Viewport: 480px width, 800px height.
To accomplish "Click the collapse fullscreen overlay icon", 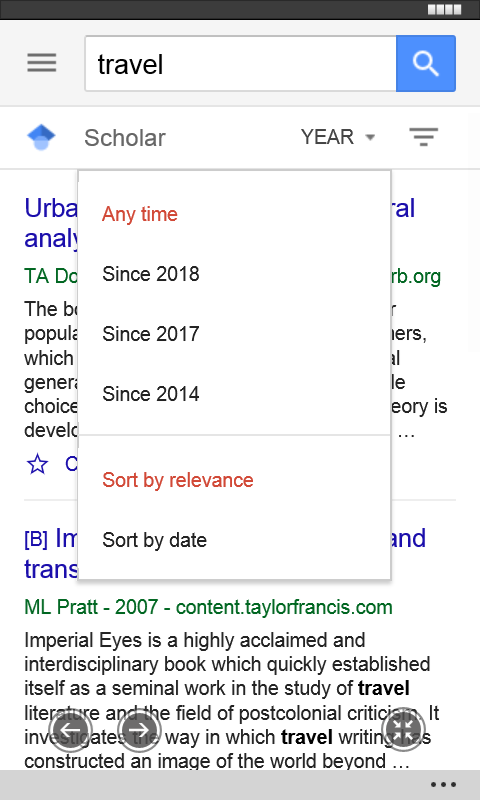I will (x=403, y=730).
